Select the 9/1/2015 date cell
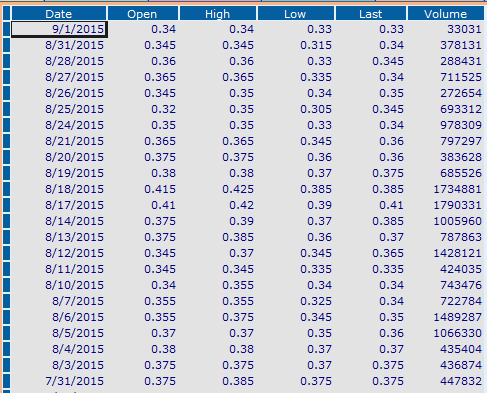The width and height of the screenshot is (487, 393). click(x=59, y=29)
